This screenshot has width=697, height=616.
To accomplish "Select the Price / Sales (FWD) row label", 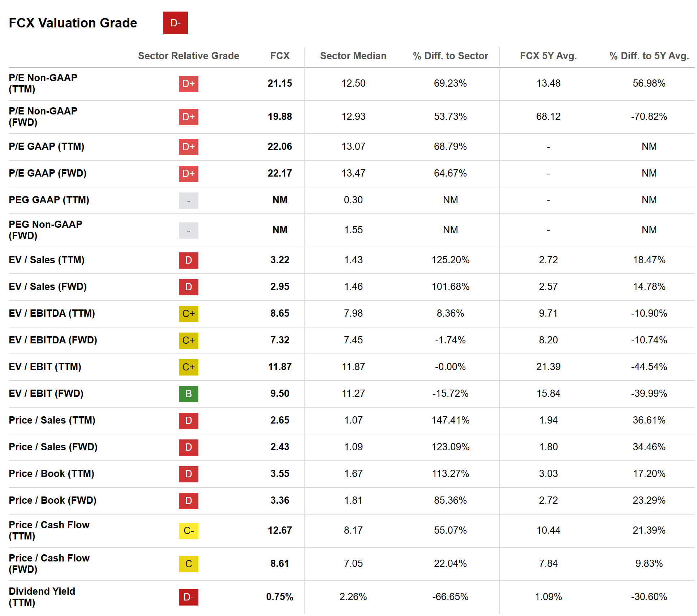I will point(53,447).
